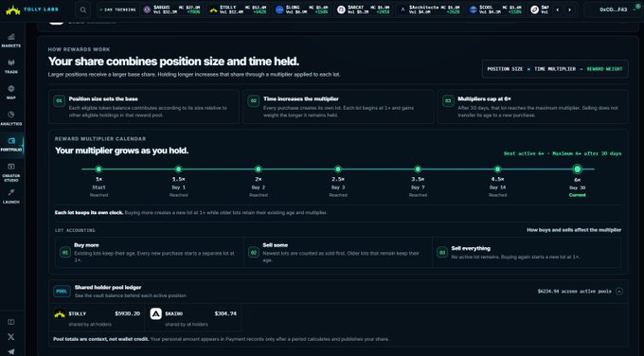
Task: Click the $ARCAT token icon in ticker
Action: pyautogui.click(x=341, y=9)
